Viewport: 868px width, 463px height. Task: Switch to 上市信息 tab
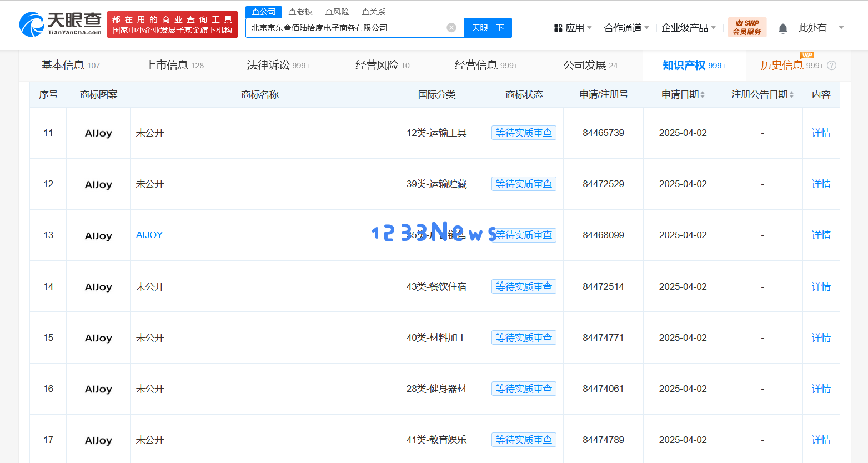[x=174, y=66]
